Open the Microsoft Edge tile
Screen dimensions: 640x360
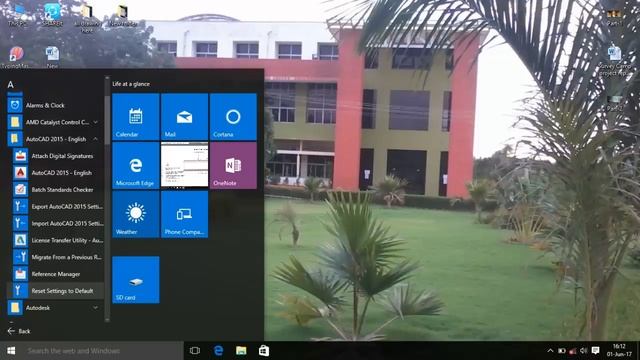pyautogui.click(x=136, y=165)
